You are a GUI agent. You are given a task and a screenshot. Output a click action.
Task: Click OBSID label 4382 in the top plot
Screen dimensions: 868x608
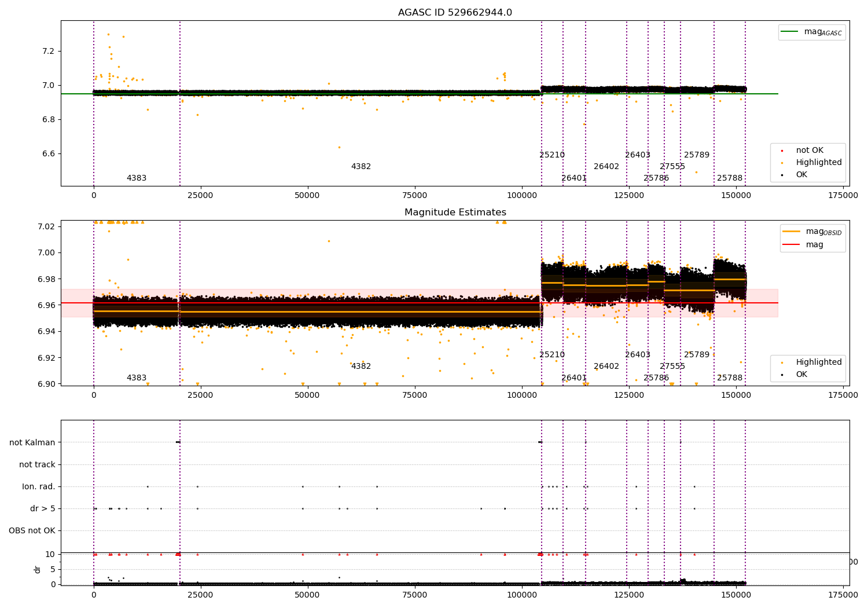[x=361, y=167]
